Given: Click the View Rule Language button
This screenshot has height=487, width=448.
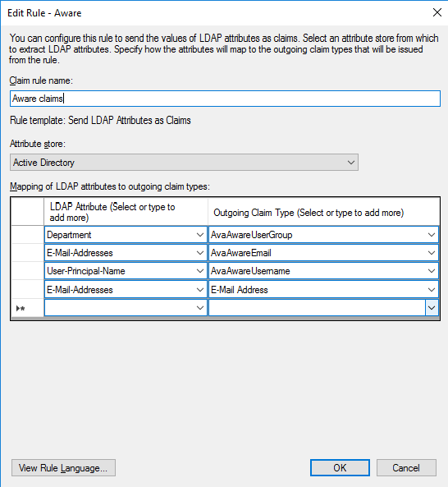Looking at the screenshot, I should click(x=63, y=468).
